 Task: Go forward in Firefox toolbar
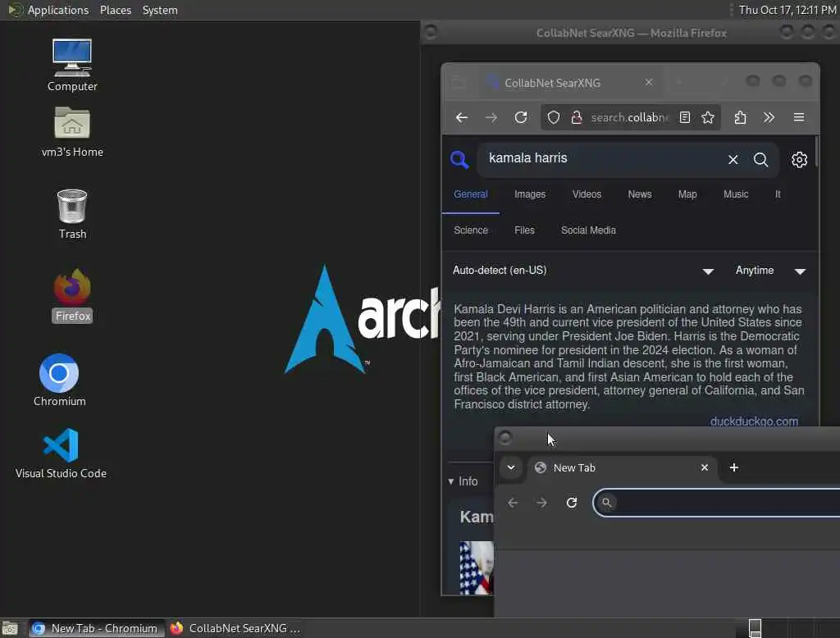coord(491,117)
